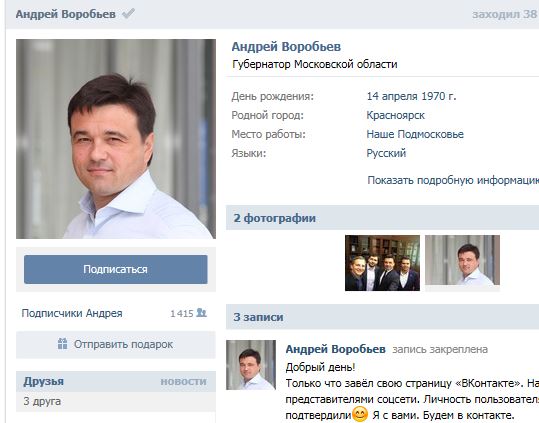
Task: Expand Показать подробную информацию link
Action: coord(453,180)
